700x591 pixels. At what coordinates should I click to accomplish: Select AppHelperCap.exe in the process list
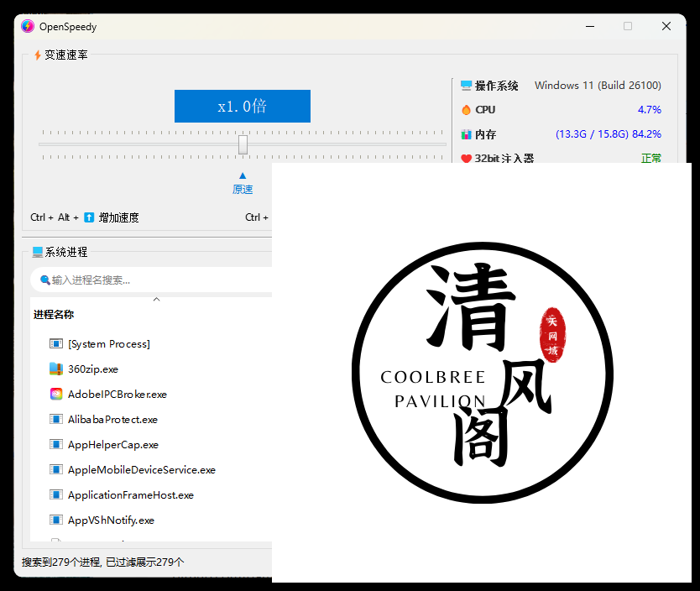152,445
